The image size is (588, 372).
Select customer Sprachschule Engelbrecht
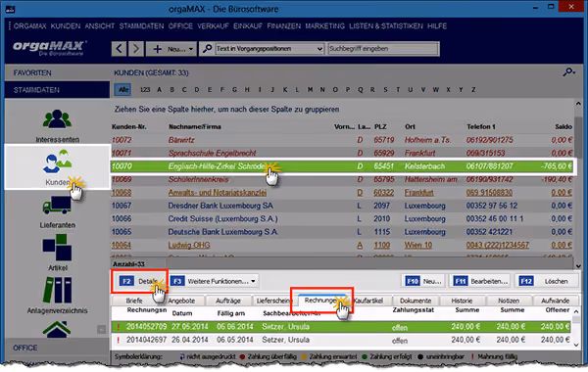[x=342, y=153]
